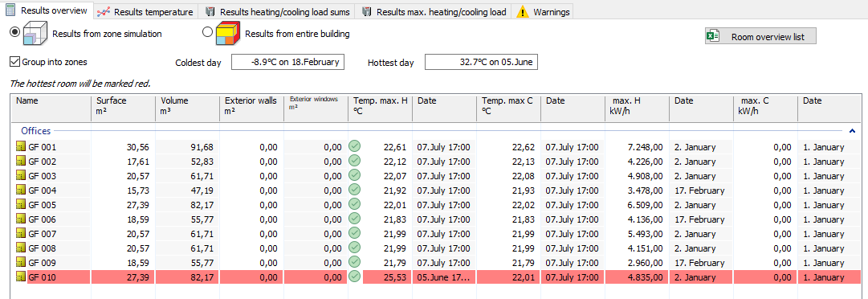Screen dimensions: 868x299
Task: Sort by the Surface m² column header
Action: tap(123, 108)
